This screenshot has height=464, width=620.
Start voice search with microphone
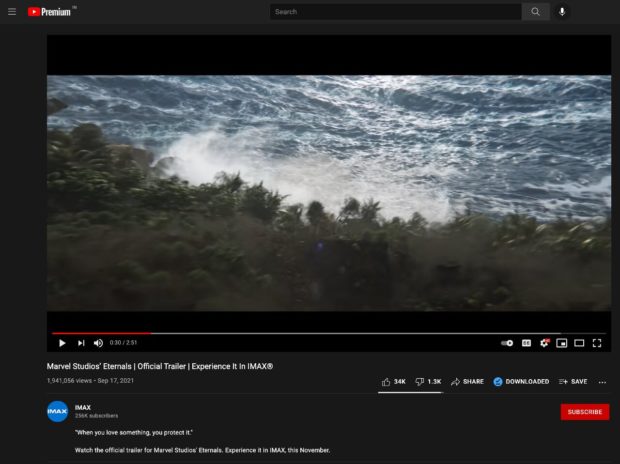click(x=562, y=12)
